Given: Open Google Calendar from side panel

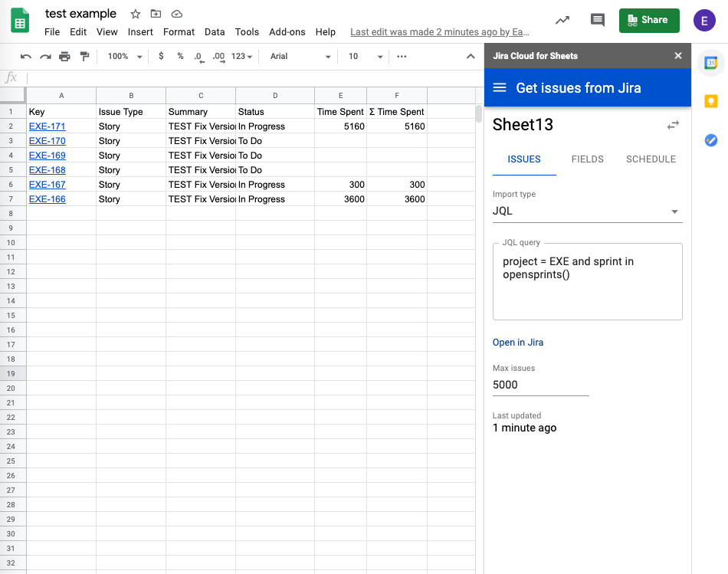Looking at the screenshot, I should [x=710, y=62].
